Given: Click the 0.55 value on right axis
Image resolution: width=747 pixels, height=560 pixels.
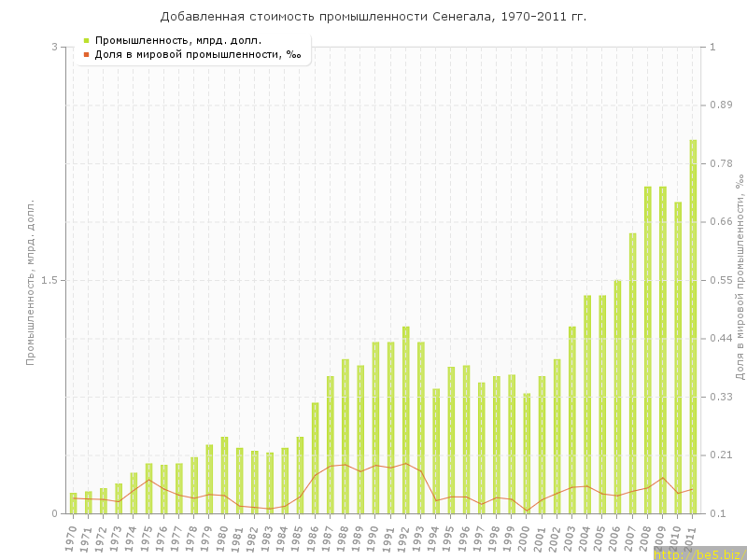Looking at the screenshot, I should (x=721, y=280).
